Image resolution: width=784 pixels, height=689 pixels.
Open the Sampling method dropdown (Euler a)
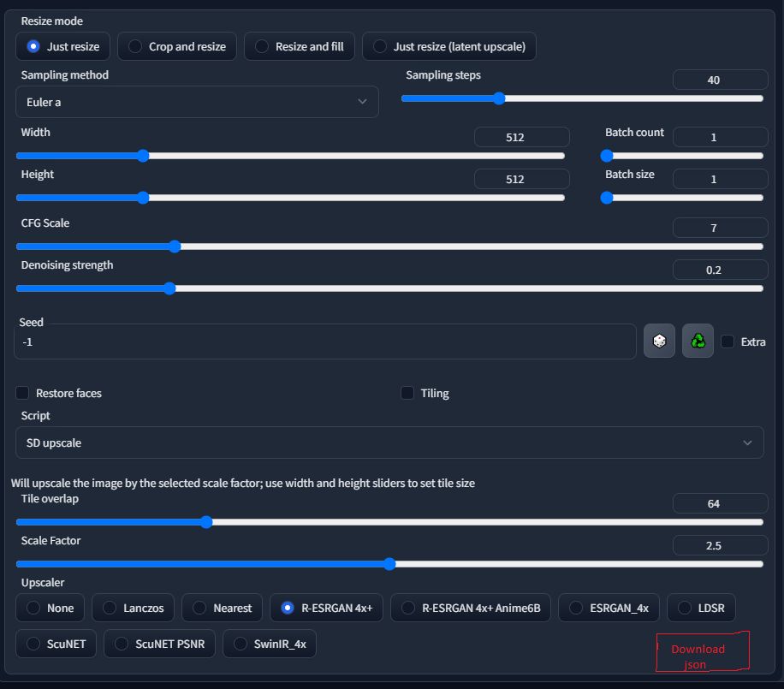click(197, 102)
